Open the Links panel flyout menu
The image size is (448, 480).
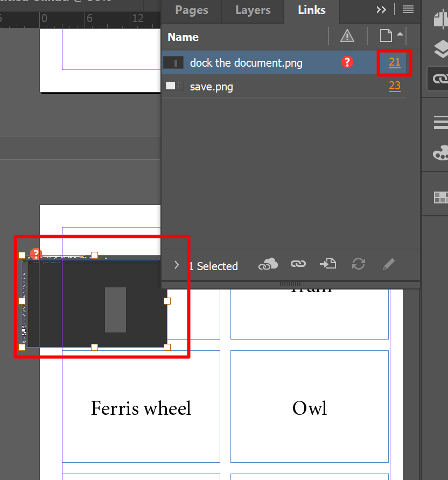click(x=408, y=10)
